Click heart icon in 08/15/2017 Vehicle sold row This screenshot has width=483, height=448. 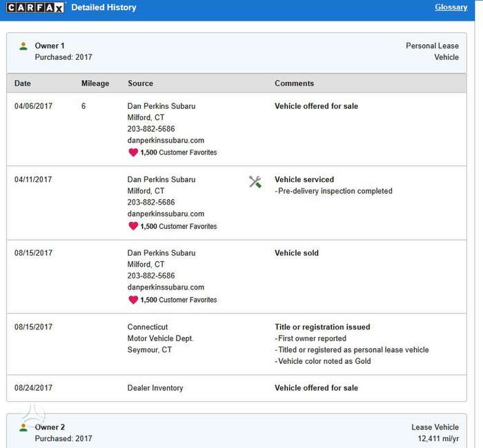click(133, 300)
